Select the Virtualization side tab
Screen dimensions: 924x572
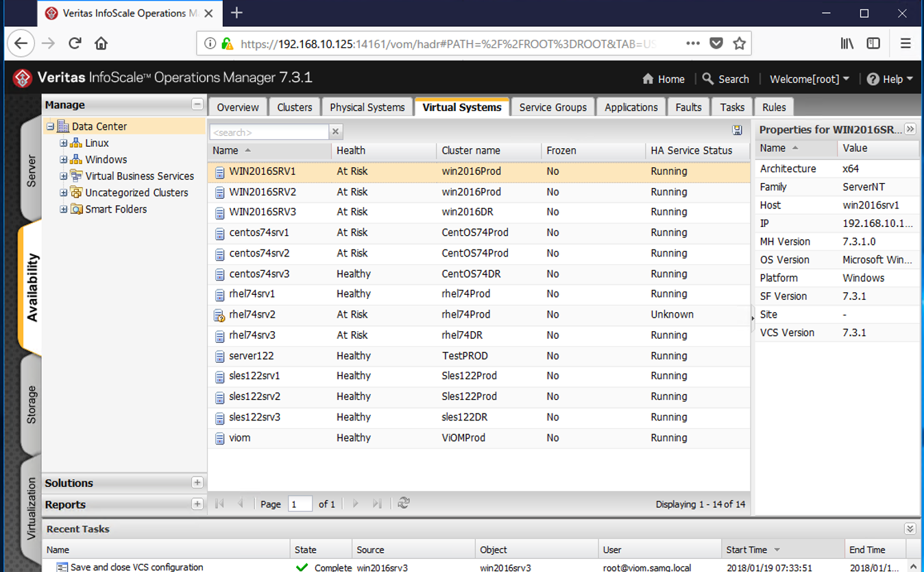(x=31, y=509)
